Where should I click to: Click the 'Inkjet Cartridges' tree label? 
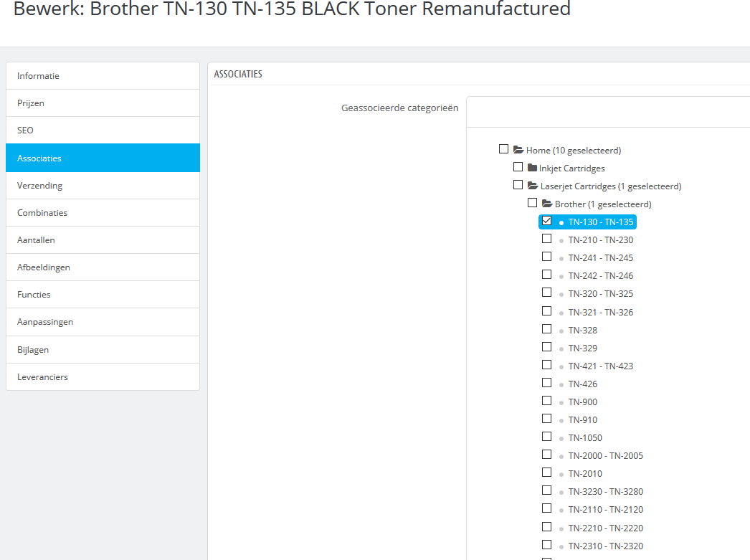(x=571, y=169)
